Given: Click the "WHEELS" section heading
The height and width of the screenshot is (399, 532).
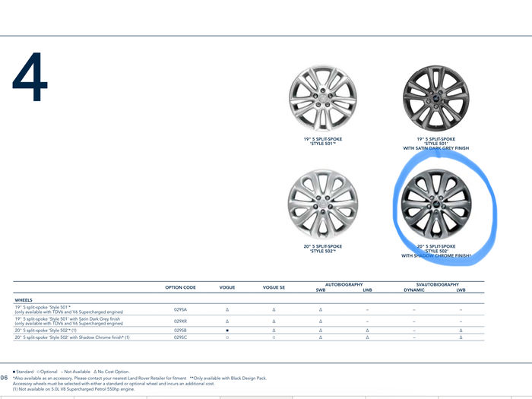Looking at the screenshot, I should point(24,300).
